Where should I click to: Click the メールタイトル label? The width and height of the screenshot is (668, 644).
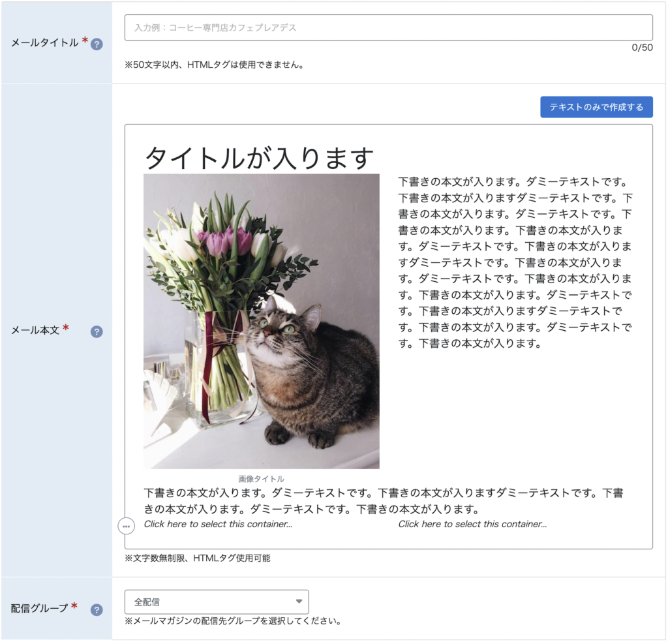click(x=45, y=42)
